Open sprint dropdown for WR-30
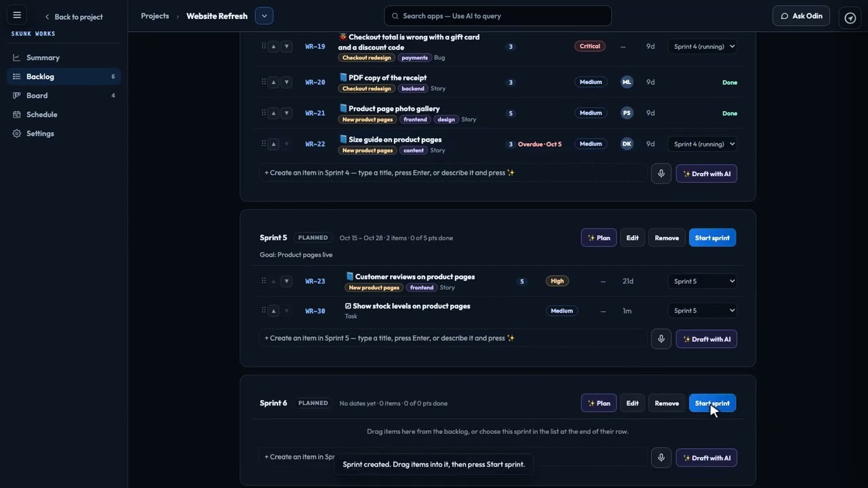Screen dimensions: 868x488 point(702,310)
